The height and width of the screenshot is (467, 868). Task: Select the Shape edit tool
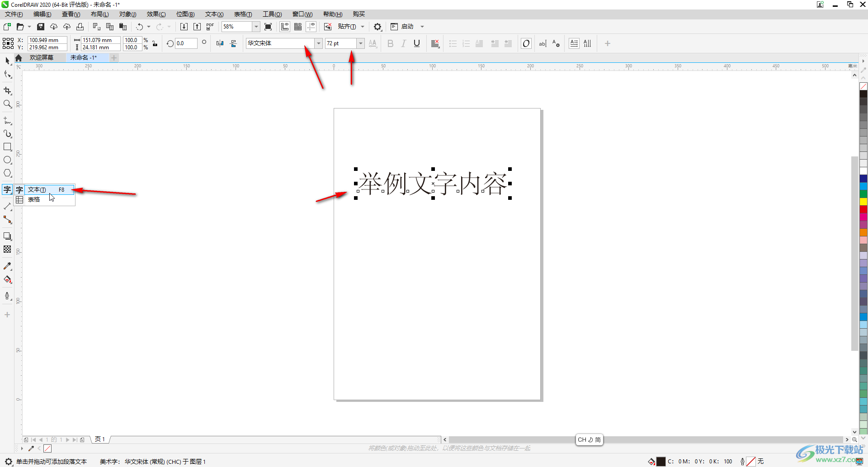pyautogui.click(x=7, y=75)
